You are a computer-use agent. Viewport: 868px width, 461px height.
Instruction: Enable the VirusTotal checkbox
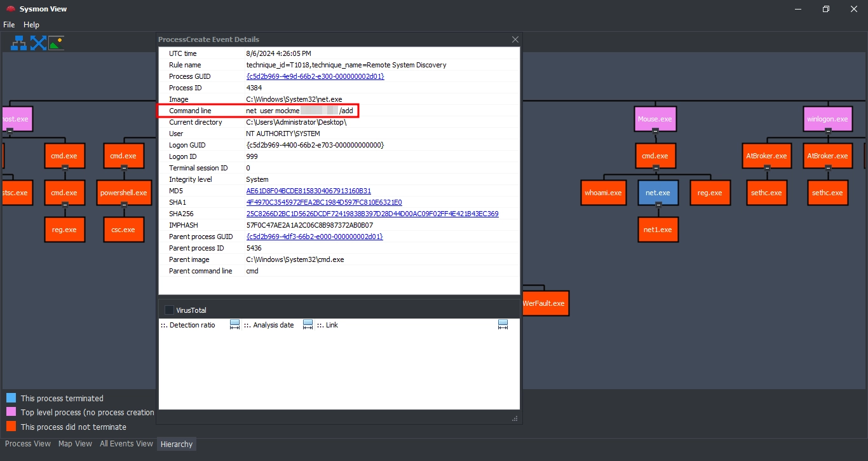pos(169,310)
